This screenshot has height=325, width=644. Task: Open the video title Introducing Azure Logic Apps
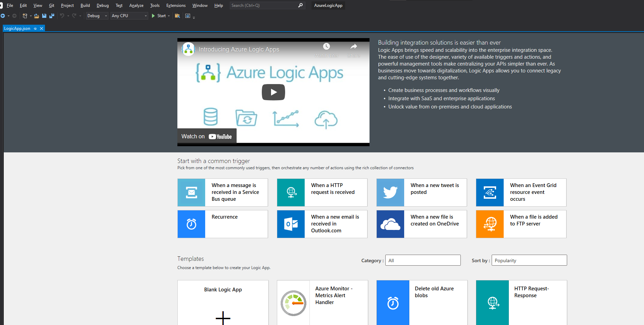tap(239, 49)
